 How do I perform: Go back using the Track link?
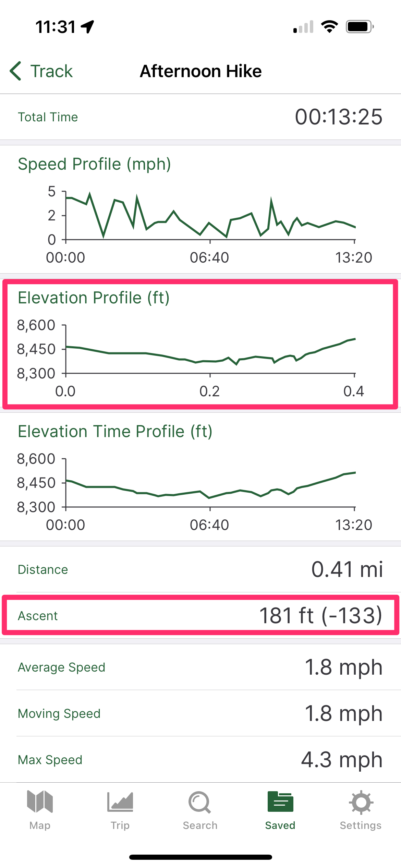pyautogui.click(x=51, y=71)
